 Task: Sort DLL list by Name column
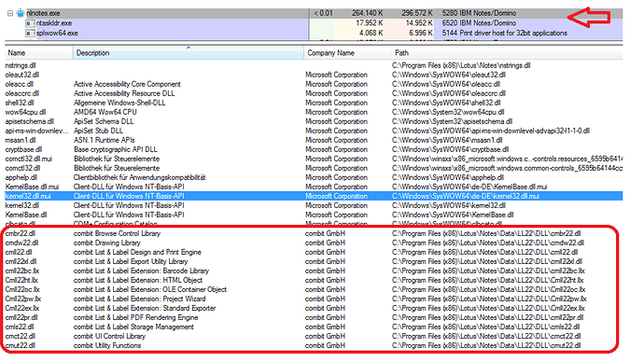39,53
